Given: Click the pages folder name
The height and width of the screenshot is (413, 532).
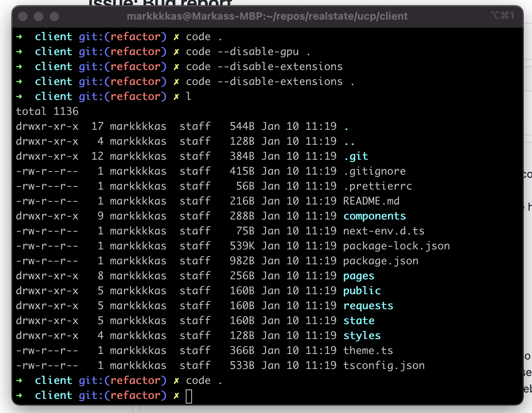Looking at the screenshot, I should pos(358,275).
